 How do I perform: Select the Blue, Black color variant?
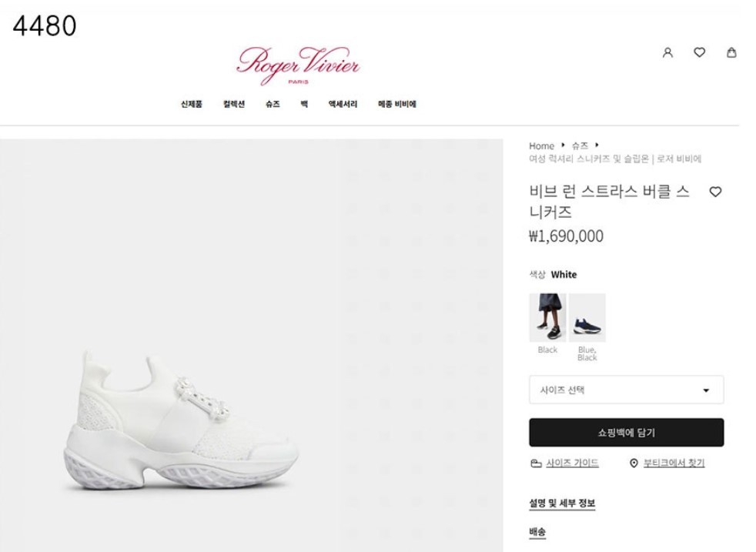click(587, 318)
